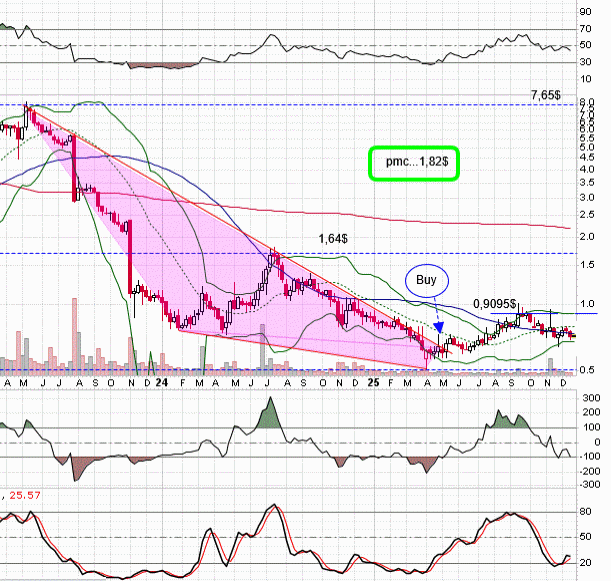
Task: Click the 8.0 price axis label
Action: pyautogui.click(x=591, y=104)
